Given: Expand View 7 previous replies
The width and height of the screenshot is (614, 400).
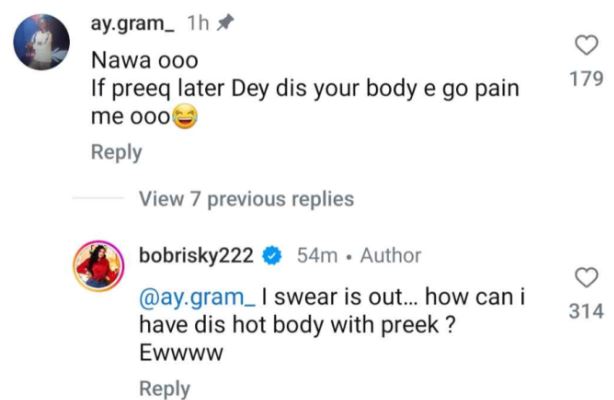Looking at the screenshot, I should point(246,199).
